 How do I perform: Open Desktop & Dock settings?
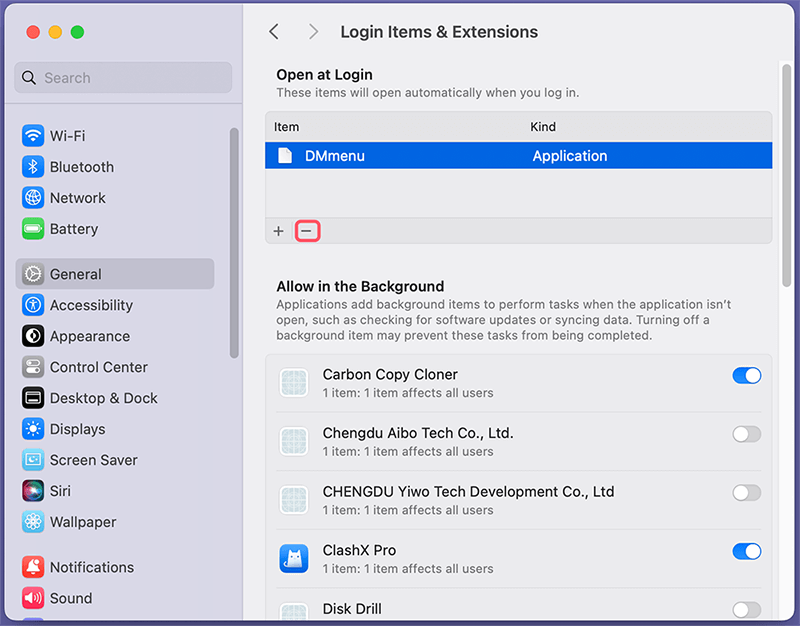[33, 398]
